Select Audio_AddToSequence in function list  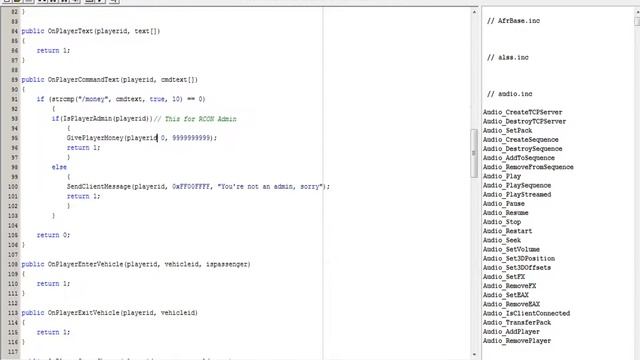[x=519, y=158]
